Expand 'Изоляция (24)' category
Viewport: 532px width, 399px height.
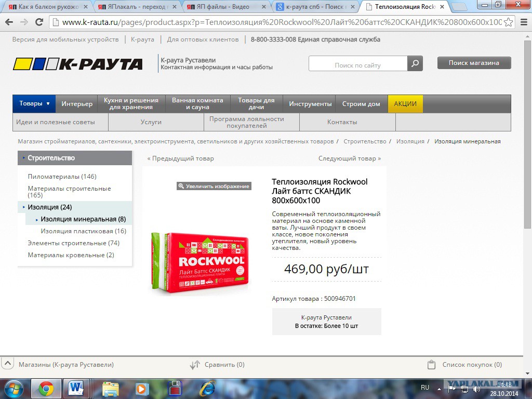pos(50,207)
